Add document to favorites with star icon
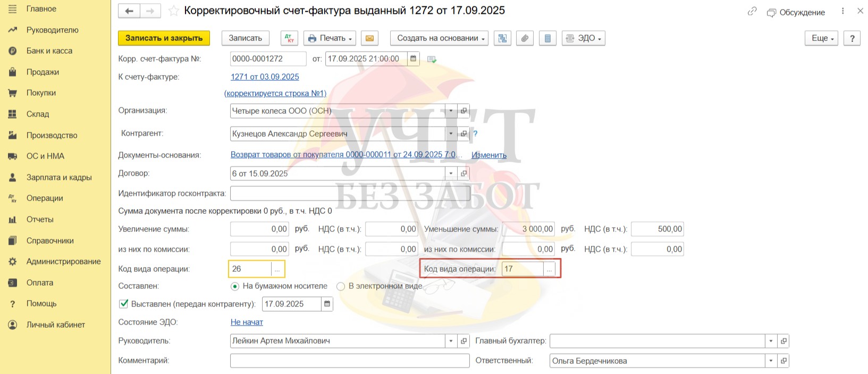Image resolution: width=868 pixels, height=374 pixels. [173, 11]
